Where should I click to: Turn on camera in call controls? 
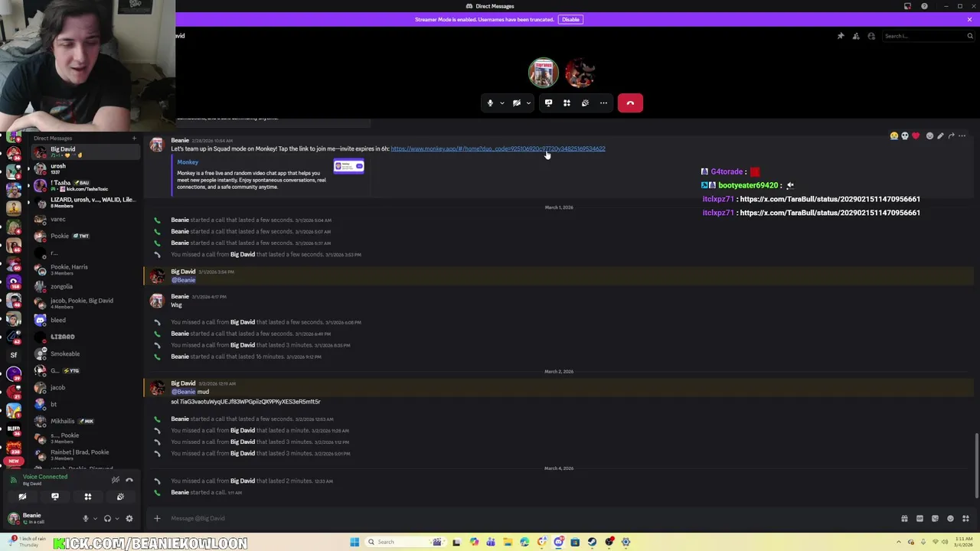516,103
